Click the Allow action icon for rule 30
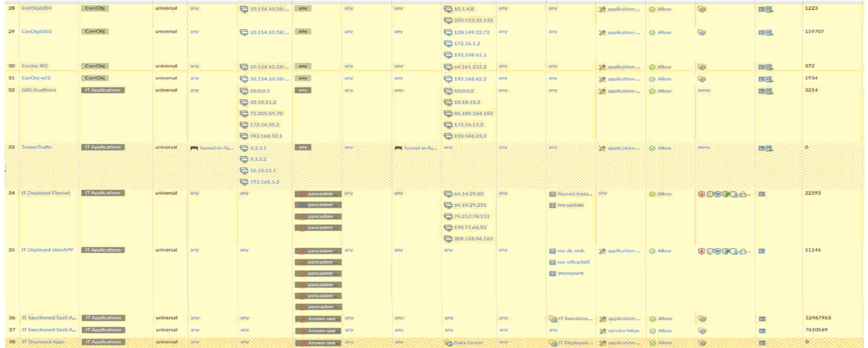This screenshot has width=868, height=348. 652,67
